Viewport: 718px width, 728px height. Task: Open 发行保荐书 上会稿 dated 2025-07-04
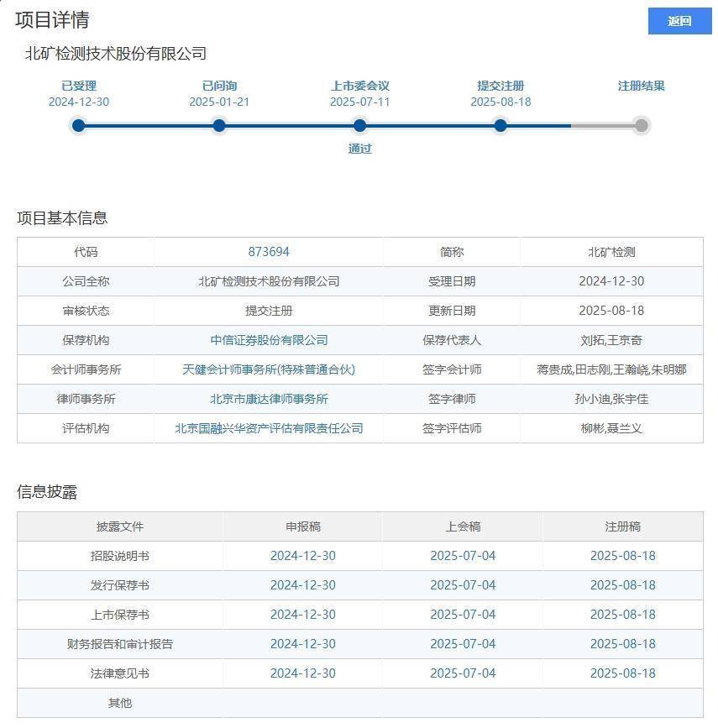(463, 585)
